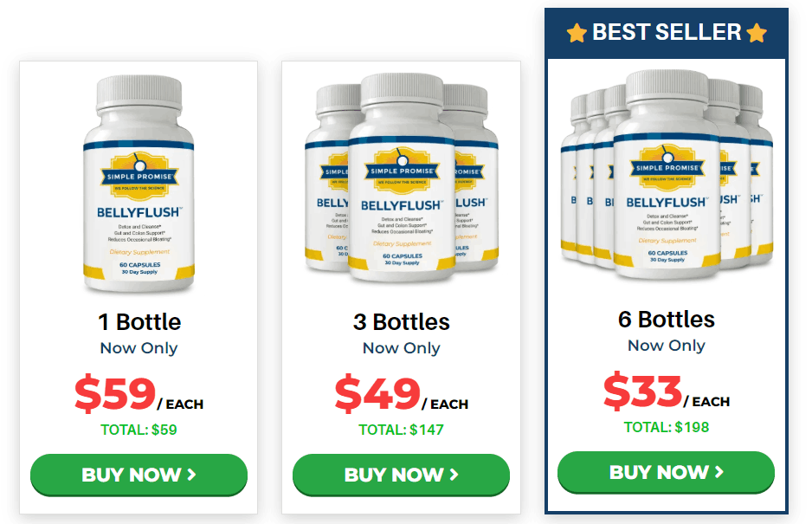Image resolution: width=812 pixels, height=524 pixels.
Task: Click the left star in Best Seller banner
Action: coord(577,33)
